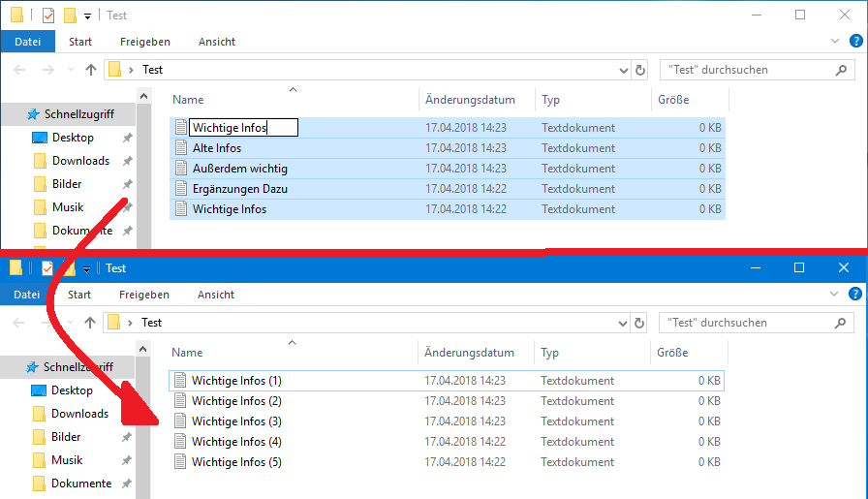Open the address bar dropdown in the lower window
The width and height of the screenshot is (868, 499).
(624, 323)
